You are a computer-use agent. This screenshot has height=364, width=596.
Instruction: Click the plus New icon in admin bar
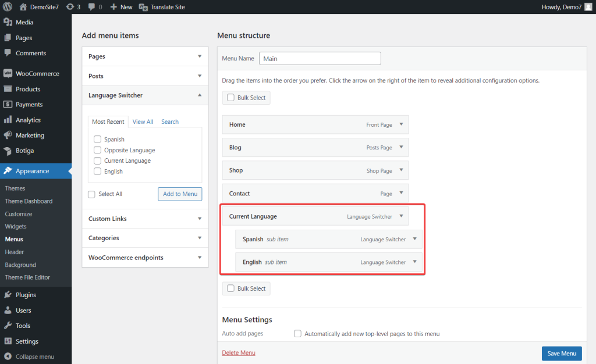click(x=113, y=7)
